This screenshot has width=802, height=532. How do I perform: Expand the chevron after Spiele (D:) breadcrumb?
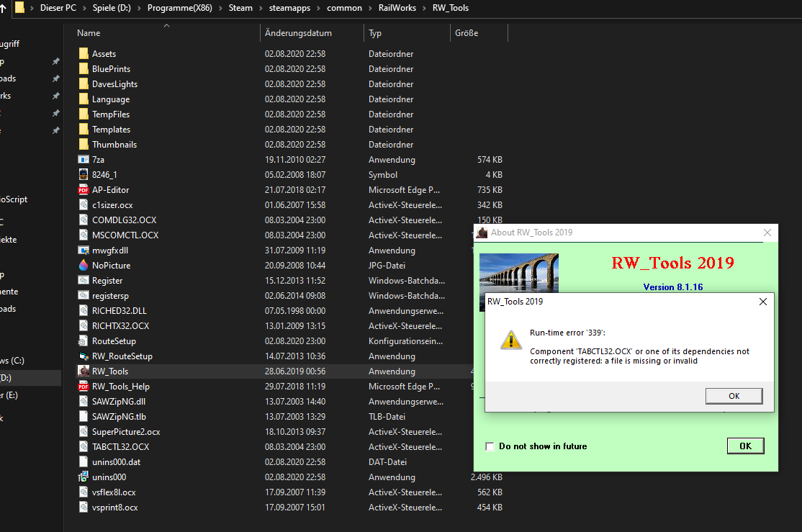(x=139, y=8)
